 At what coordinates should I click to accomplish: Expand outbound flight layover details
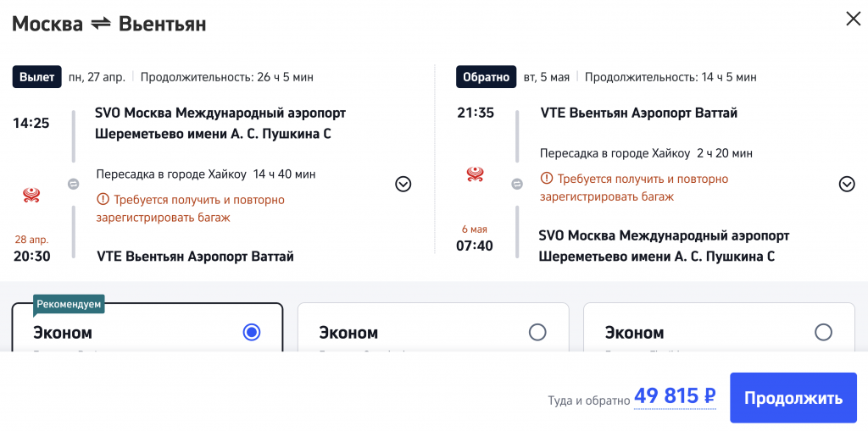pos(403,184)
